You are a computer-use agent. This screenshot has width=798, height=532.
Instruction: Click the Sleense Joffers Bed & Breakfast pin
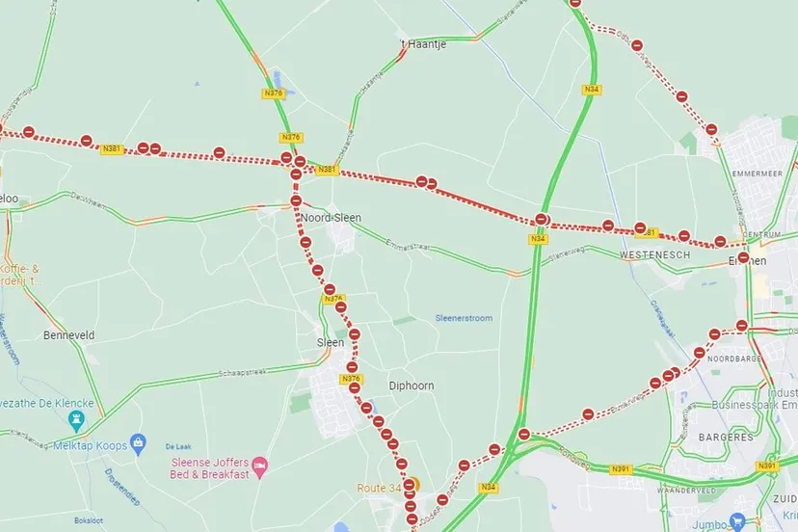tap(260, 465)
